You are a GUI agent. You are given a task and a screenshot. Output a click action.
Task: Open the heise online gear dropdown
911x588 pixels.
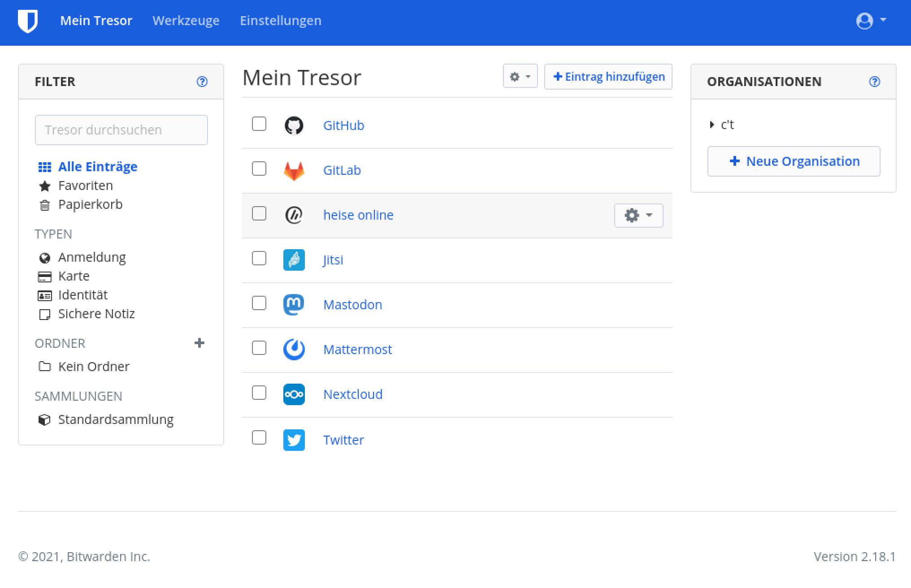pos(638,216)
